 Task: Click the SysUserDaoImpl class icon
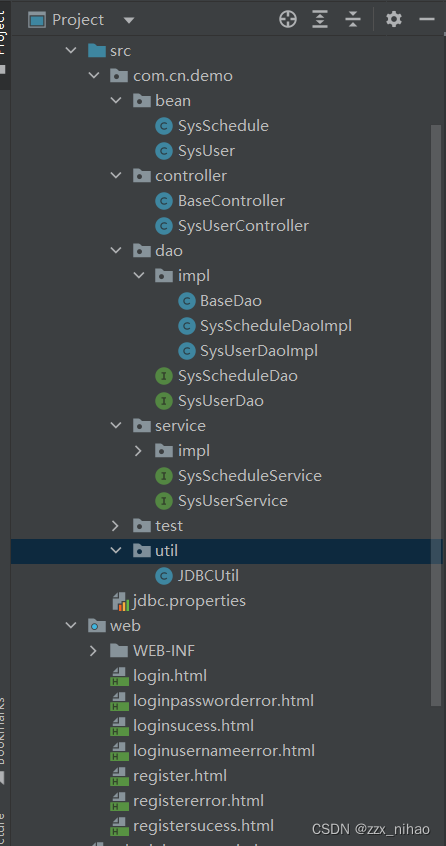187,351
